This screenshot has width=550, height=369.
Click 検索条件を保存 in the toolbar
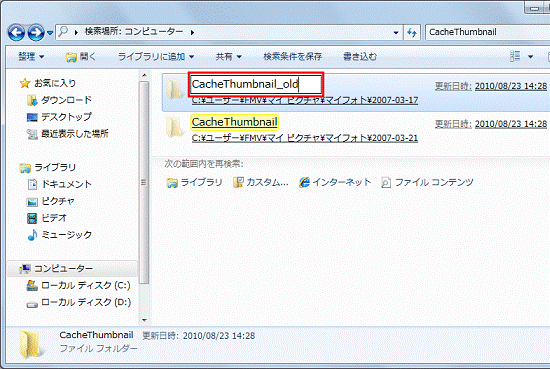pos(293,56)
